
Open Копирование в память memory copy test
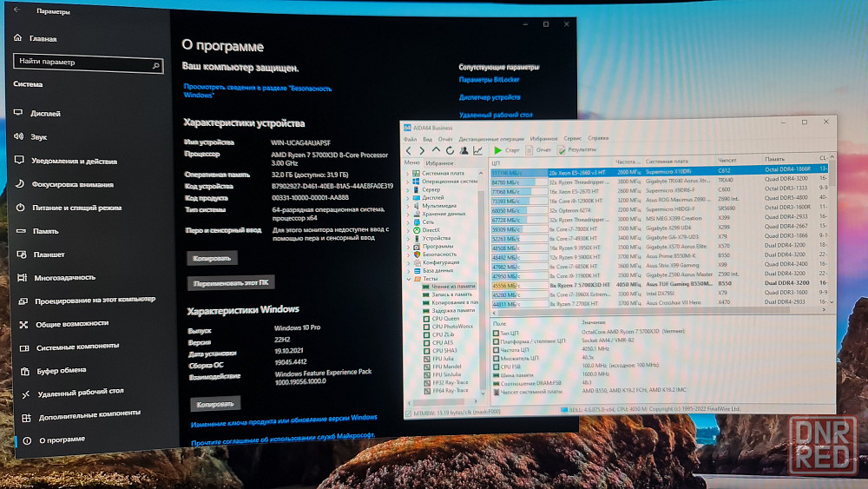coord(450,302)
